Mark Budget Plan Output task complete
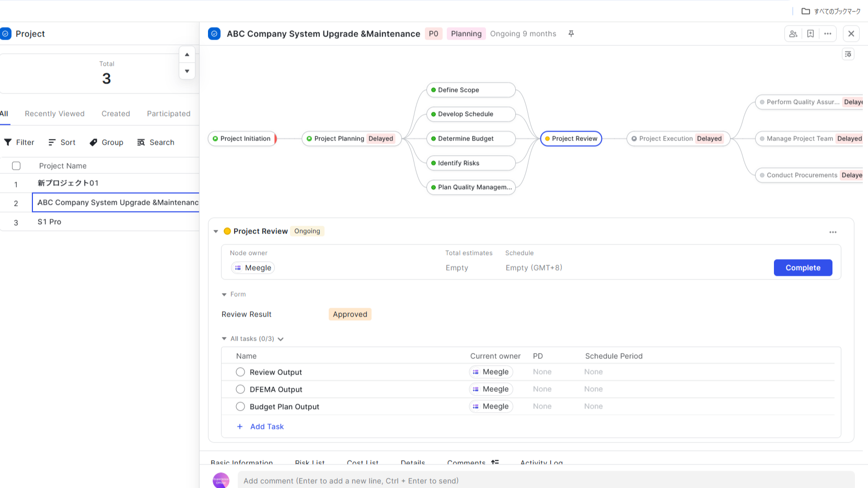The image size is (868, 488). 240,406
